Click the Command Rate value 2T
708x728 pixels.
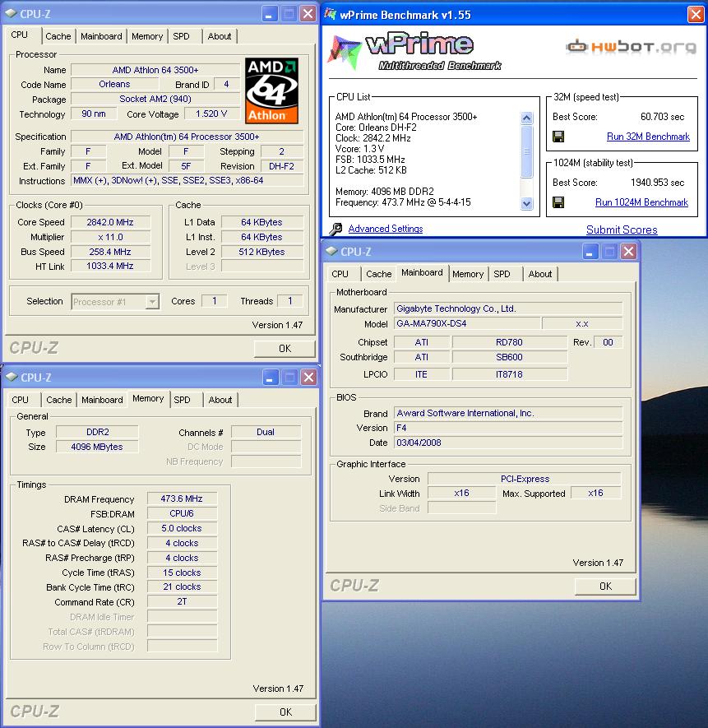pos(182,601)
